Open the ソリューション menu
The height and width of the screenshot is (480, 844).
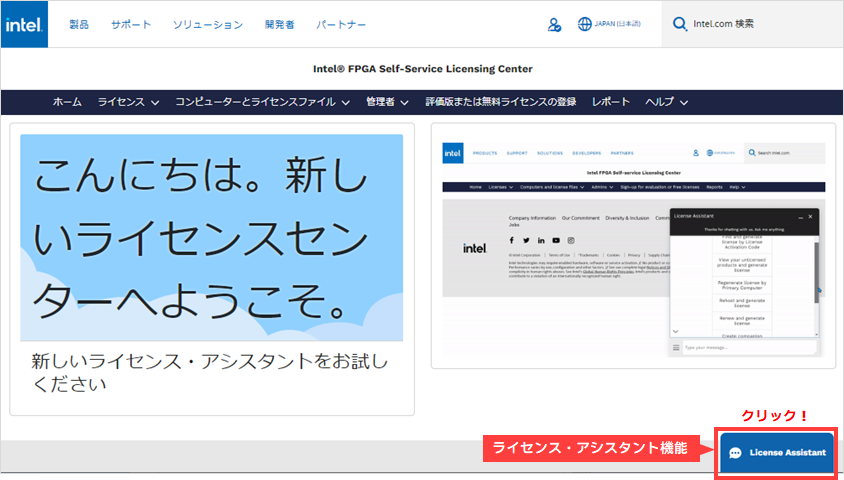tap(208, 25)
